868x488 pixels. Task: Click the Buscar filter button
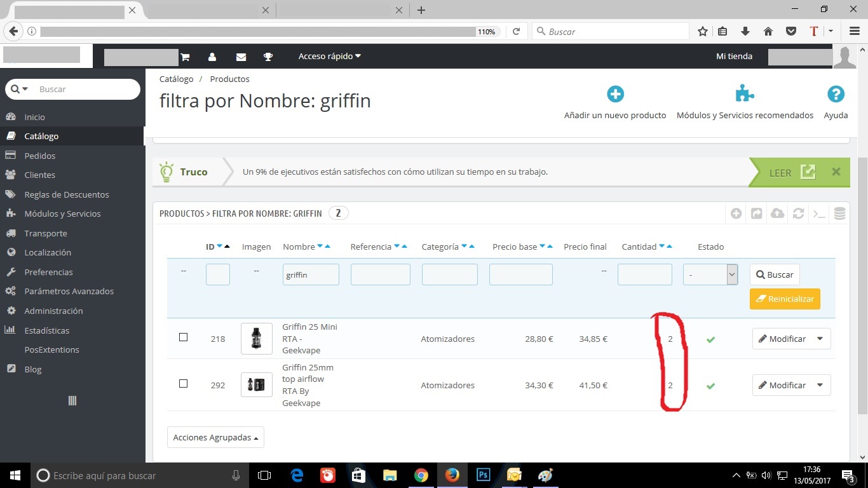click(x=775, y=274)
